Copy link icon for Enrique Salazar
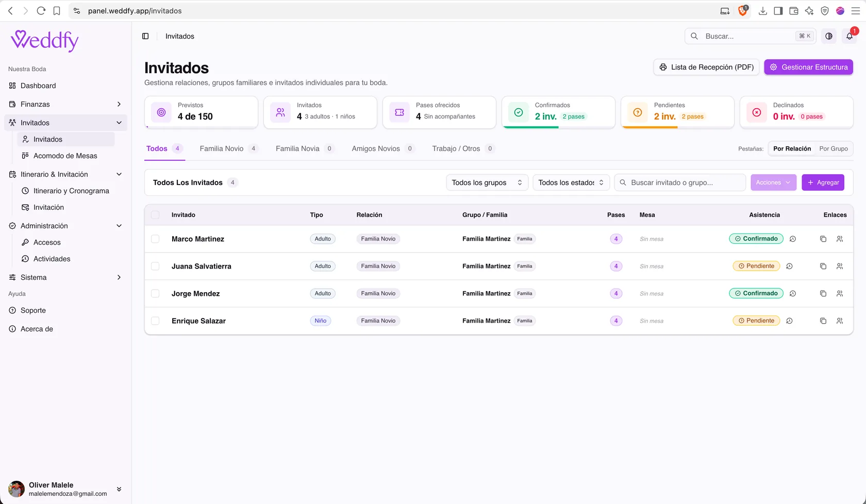866x504 pixels. click(x=823, y=321)
